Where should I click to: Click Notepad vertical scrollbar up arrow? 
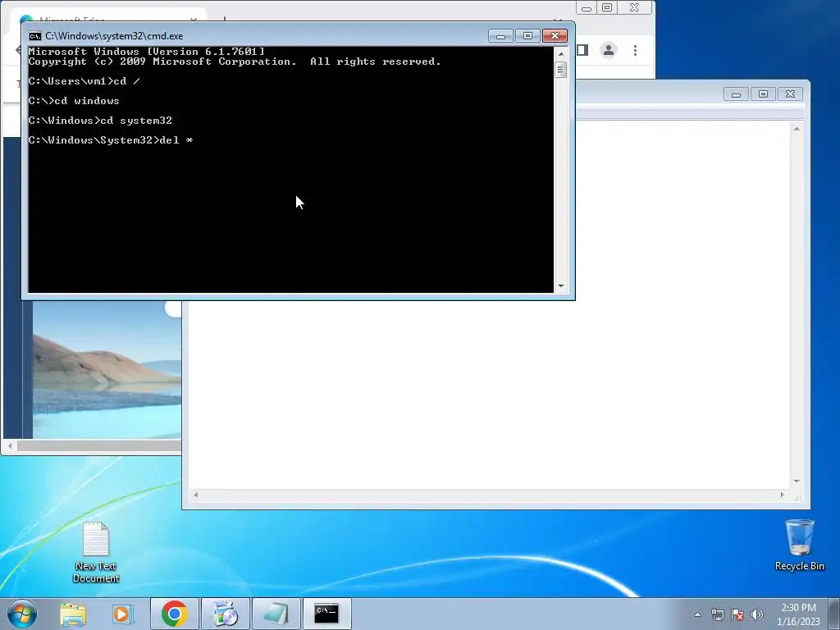(797, 129)
